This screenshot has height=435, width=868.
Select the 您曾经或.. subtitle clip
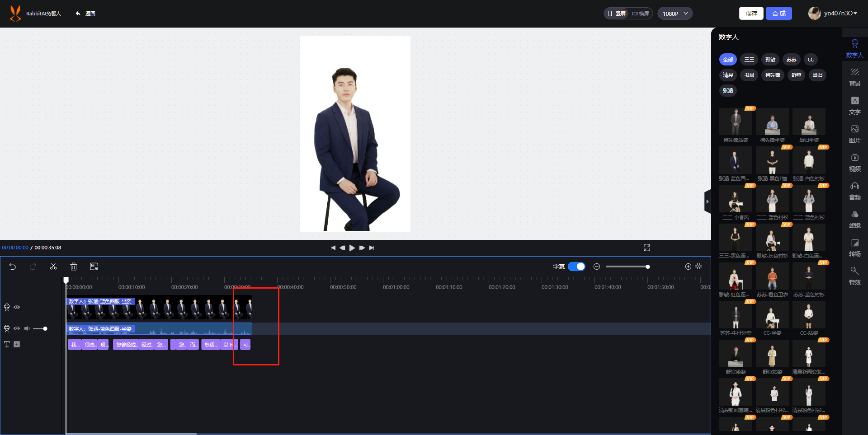[126, 345]
